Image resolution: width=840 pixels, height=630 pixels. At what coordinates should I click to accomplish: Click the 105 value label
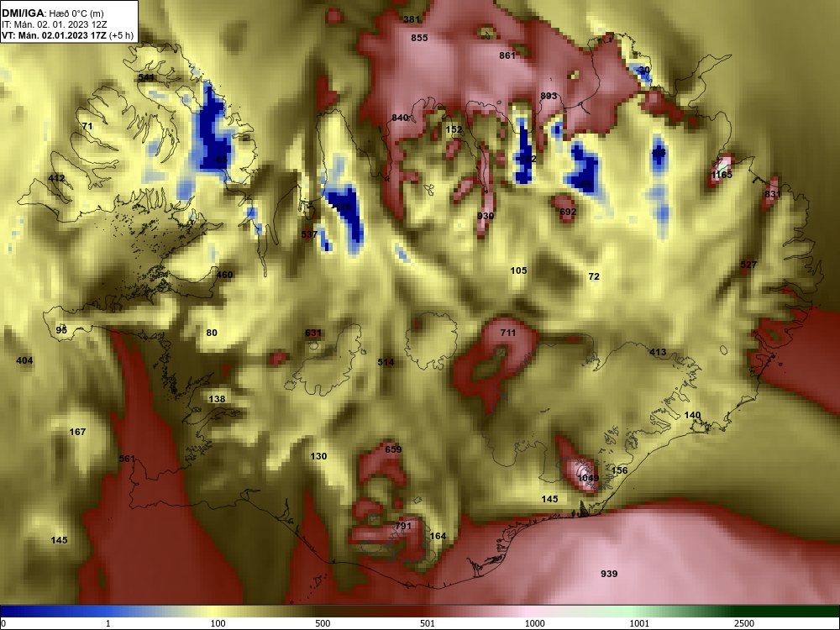click(518, 270)
